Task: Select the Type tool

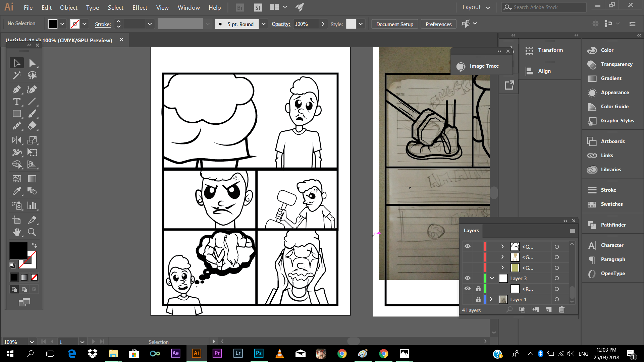Action: pos(17,102)
